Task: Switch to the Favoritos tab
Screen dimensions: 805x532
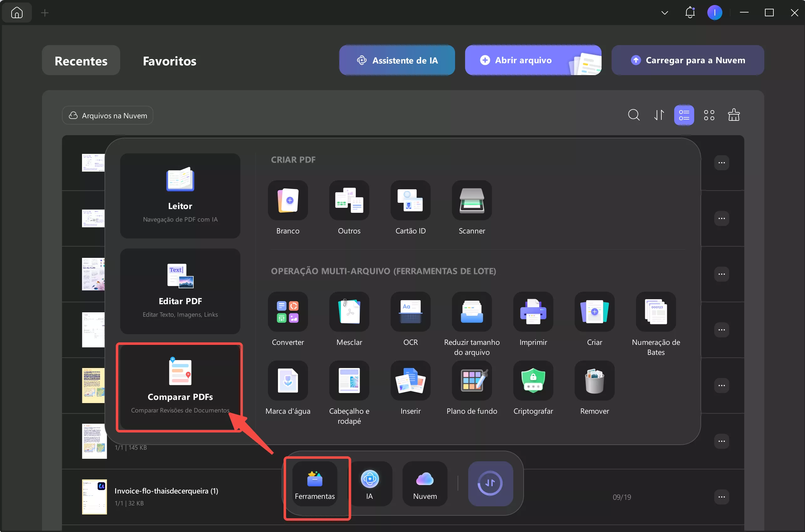Action: coord(170,61)
